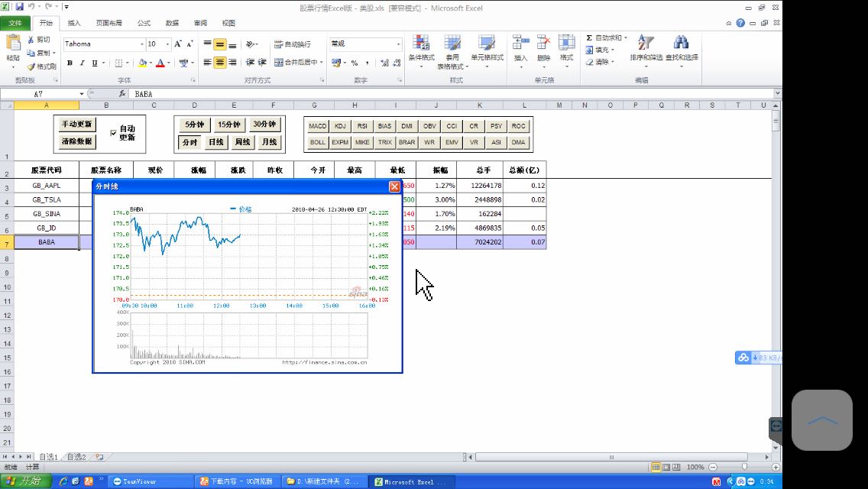Toggle Wrap Text (自动换行)

[x=293, y=44]
